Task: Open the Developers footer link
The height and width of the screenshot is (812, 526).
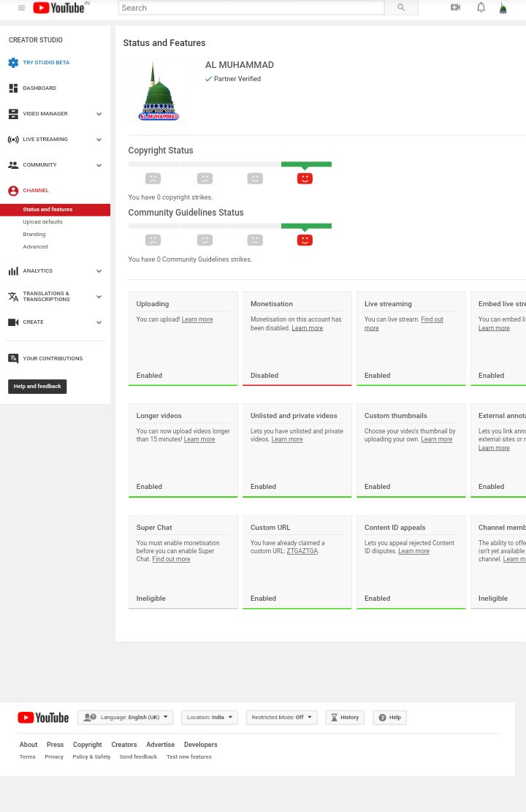Action: (200, 745)
